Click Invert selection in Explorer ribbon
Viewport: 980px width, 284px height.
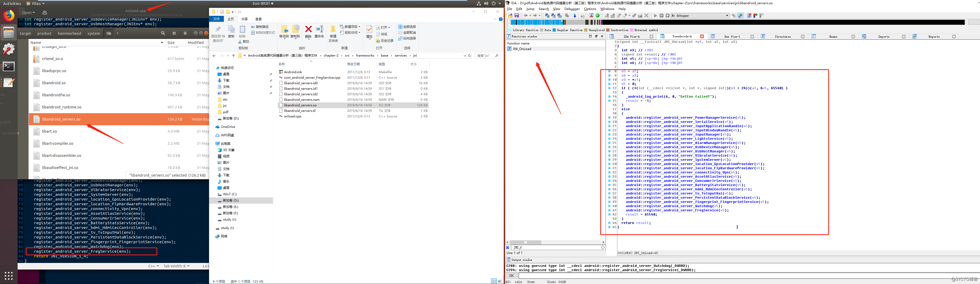[407, 38]
